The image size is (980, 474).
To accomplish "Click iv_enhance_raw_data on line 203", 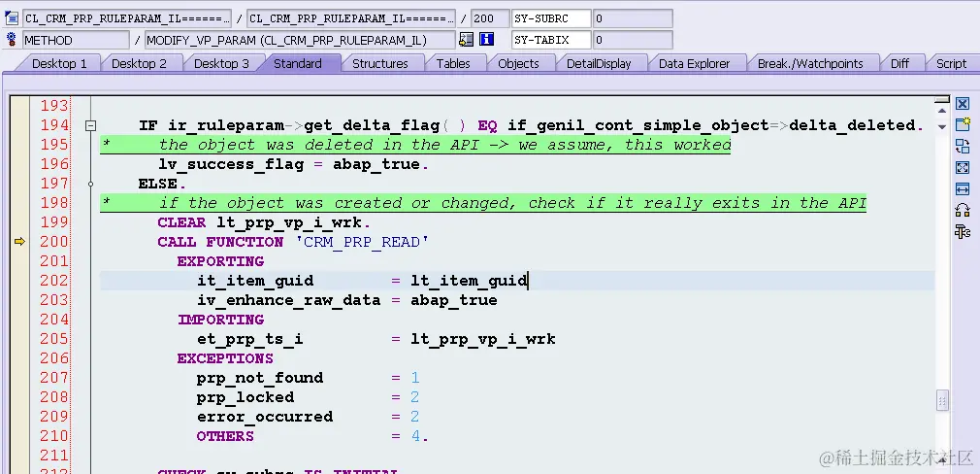I will 289,301.
